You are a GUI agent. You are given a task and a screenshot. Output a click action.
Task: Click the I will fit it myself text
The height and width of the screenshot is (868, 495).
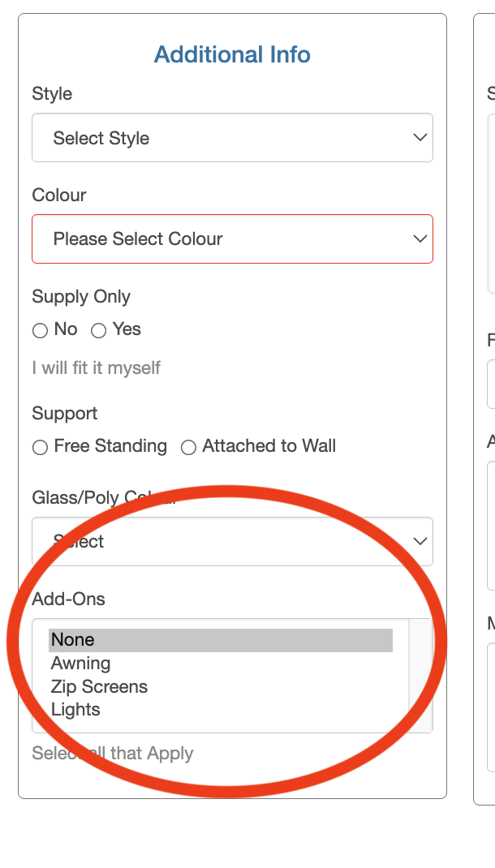tap(96, 368)
